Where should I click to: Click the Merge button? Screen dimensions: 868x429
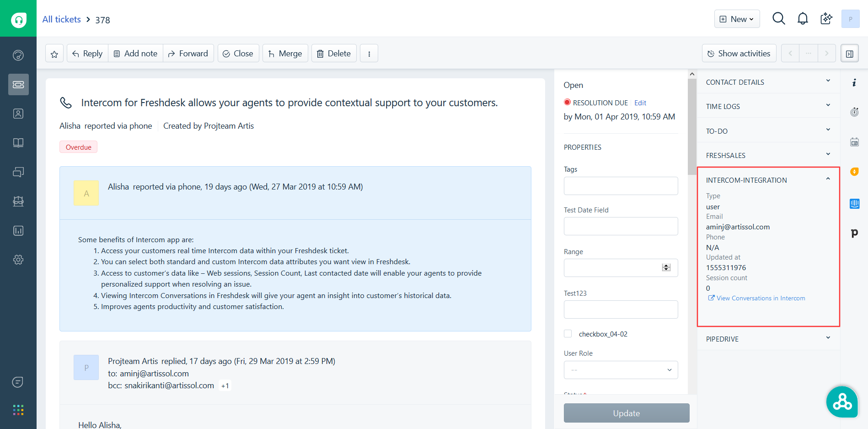[285, 54]
